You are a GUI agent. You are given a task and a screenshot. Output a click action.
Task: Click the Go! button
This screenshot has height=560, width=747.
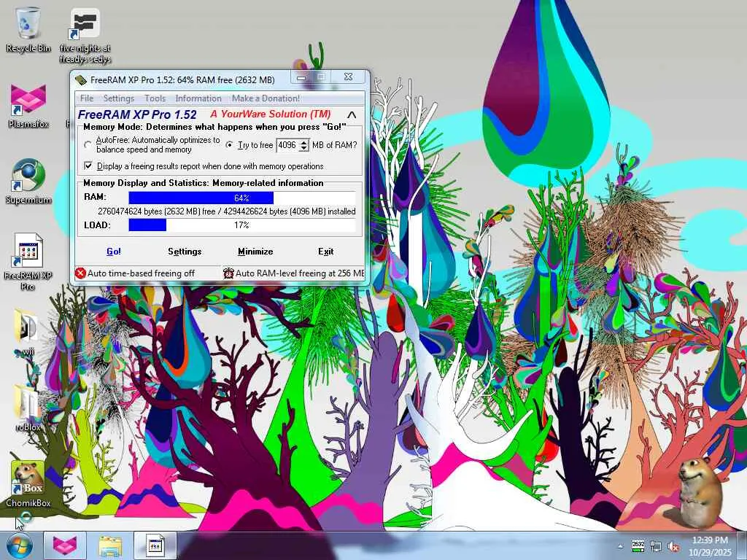click(x=113, y=251)
